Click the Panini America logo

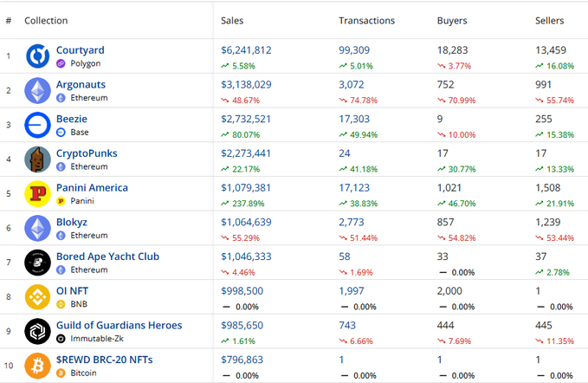37,194
